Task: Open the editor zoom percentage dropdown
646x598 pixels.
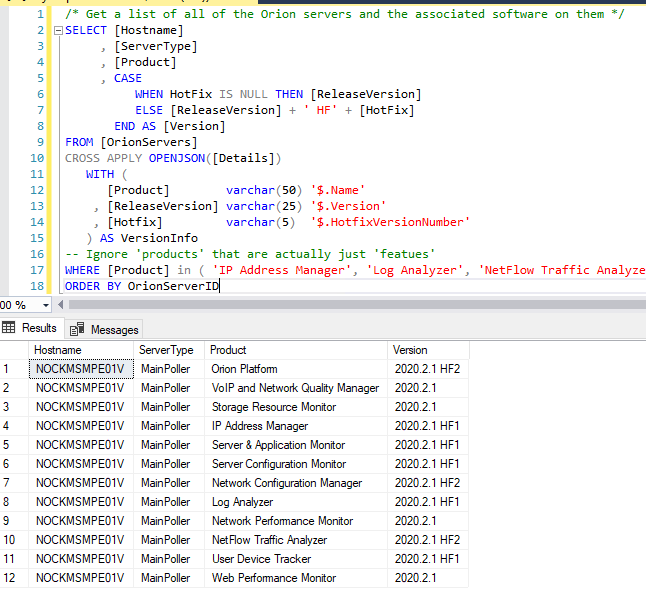Action: (46, 305)
